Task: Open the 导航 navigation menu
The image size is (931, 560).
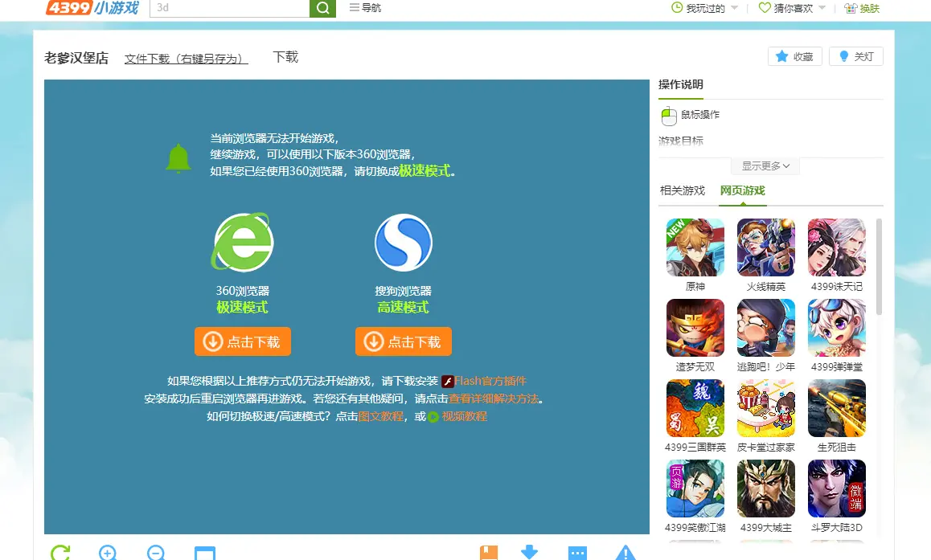Action: click(x=365, y=8)
